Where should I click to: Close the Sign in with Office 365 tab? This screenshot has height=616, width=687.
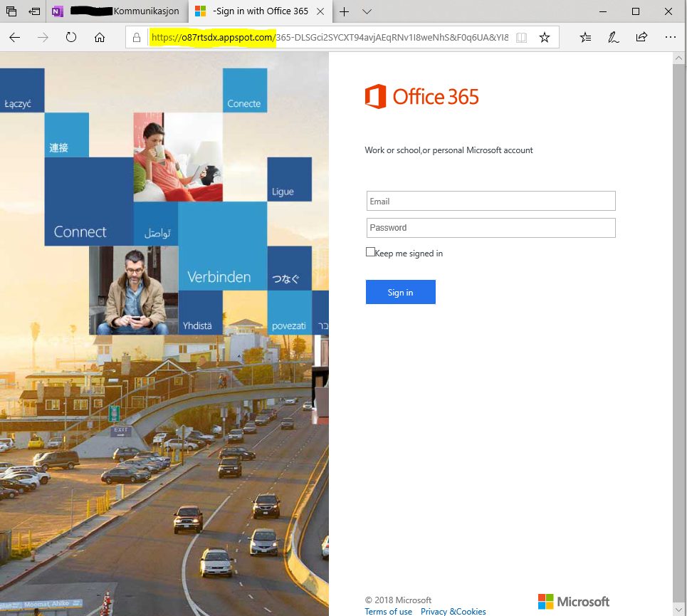(x=320, y=11)
